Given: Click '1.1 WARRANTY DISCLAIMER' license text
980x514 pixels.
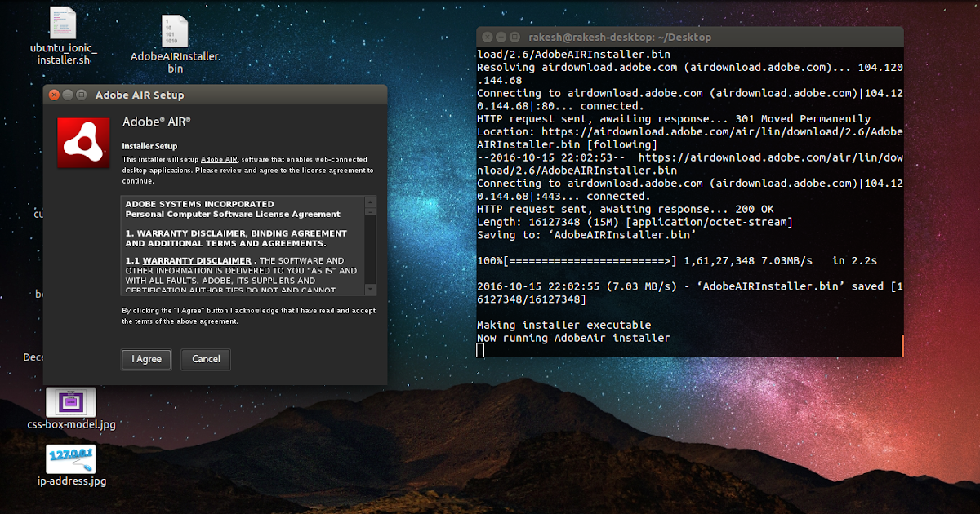Looking at the screenshot, I should [x=189, y=261].
